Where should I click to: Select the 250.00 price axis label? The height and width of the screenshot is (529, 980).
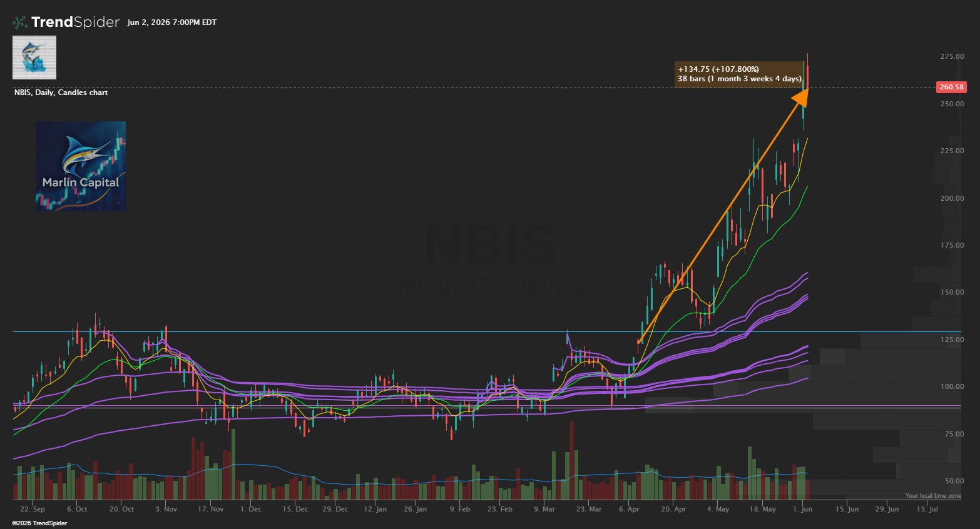tap(952, 104)
